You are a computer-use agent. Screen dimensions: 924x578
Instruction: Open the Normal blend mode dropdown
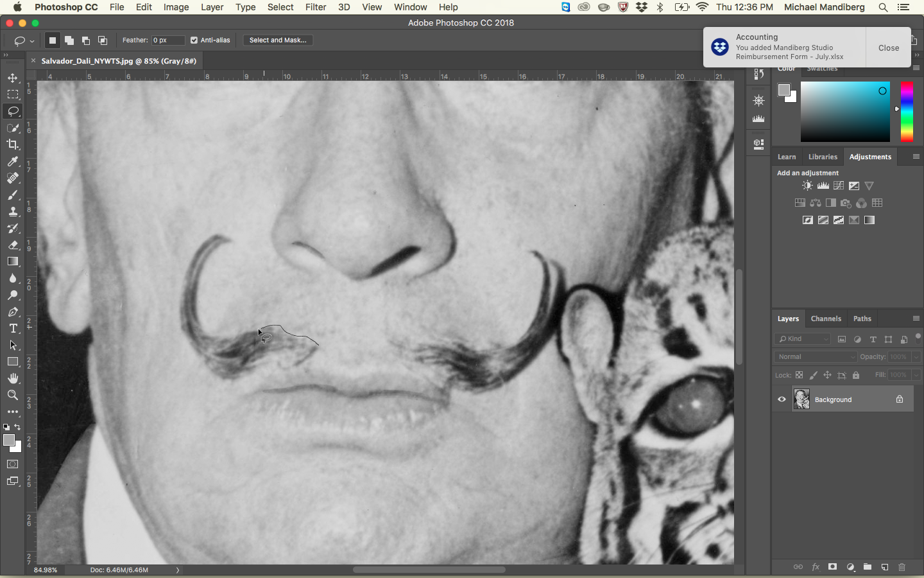(x=816, y=357)
